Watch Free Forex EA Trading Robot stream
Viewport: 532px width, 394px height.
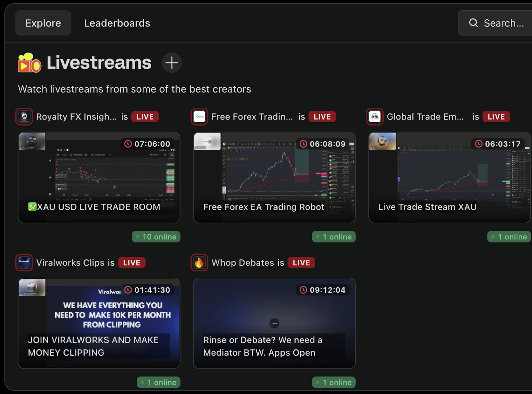click(274, 177)
